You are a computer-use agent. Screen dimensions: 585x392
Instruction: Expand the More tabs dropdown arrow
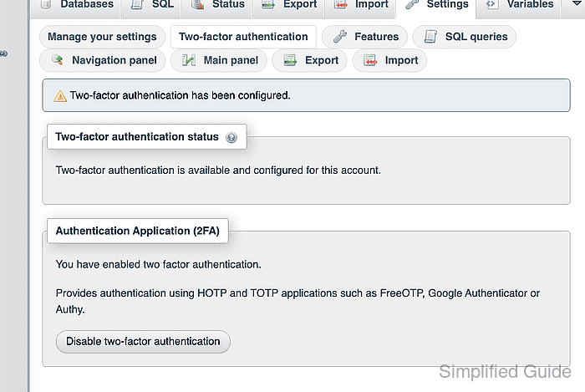point(577,3)
